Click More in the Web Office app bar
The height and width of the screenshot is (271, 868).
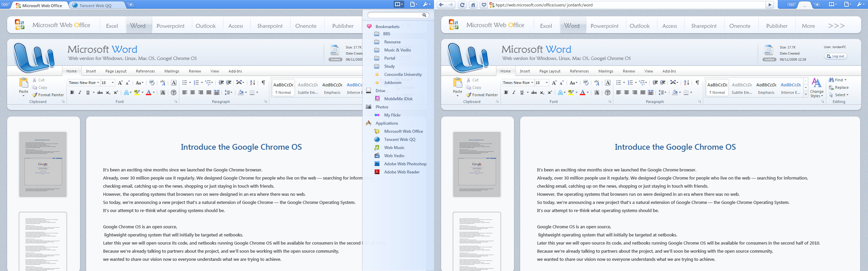click(x=808, y=26)
